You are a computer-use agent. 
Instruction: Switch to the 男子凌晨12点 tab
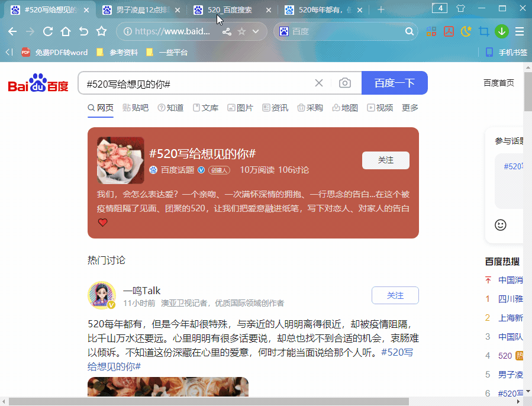142,10
